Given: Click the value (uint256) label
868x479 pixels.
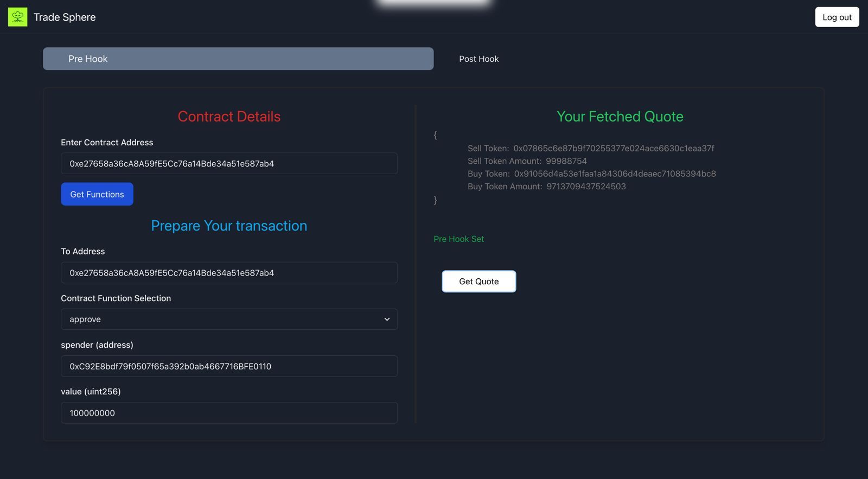Looking at the screenshot, I should 91,391.
